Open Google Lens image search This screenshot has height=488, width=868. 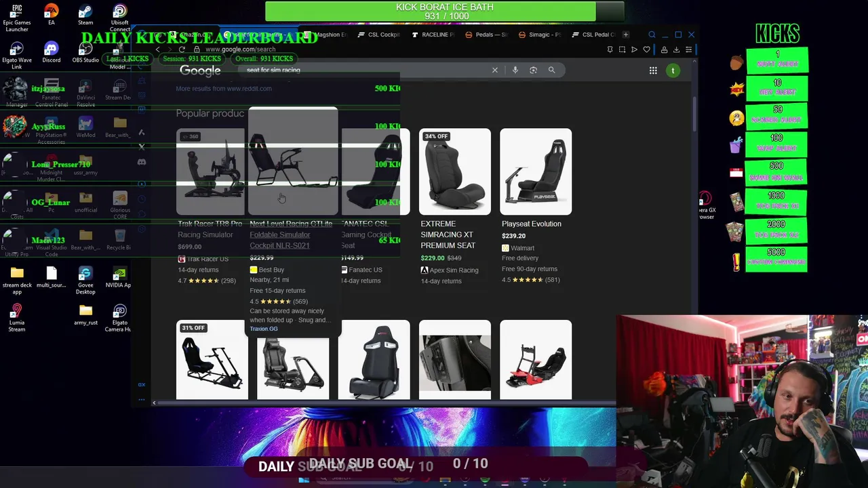pyautogui.click(x=533, y=70)
